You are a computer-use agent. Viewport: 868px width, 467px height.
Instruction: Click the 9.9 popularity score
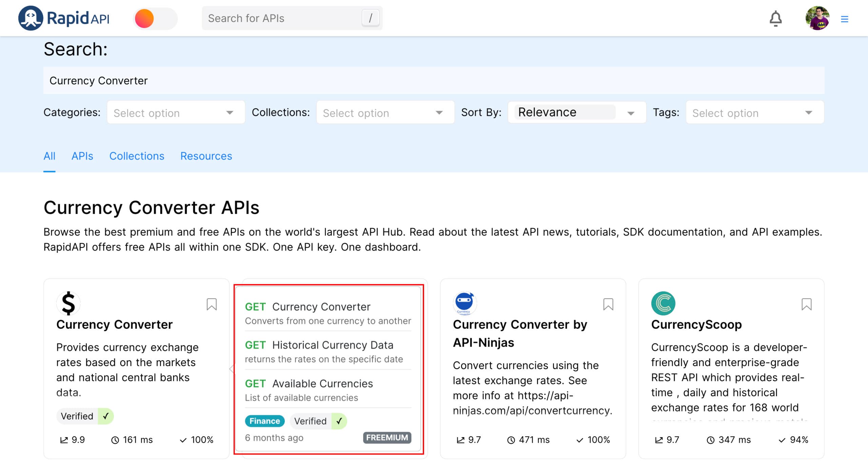pos(72,440)
